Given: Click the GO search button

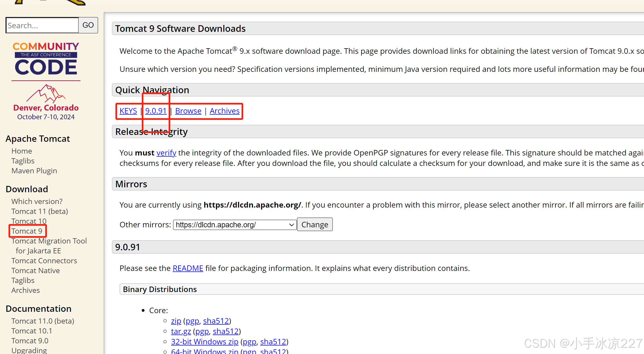Looking at the screenshot, I should tap(88, 25).
